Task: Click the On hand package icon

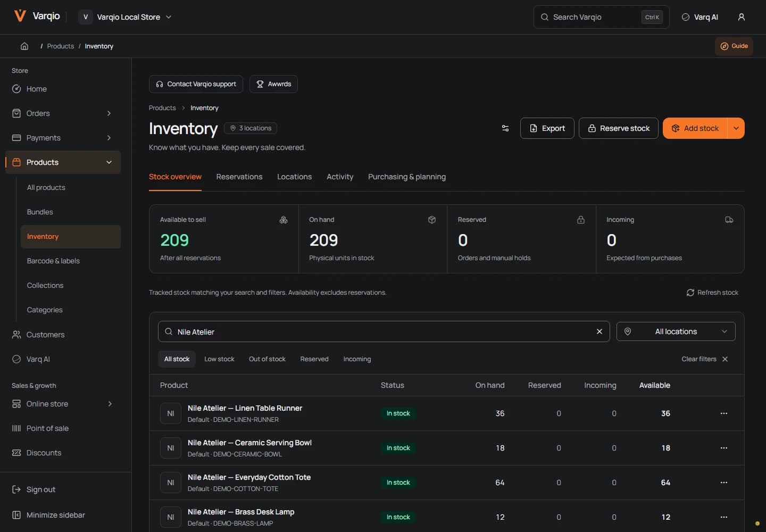Action: (x=432, y=220)
